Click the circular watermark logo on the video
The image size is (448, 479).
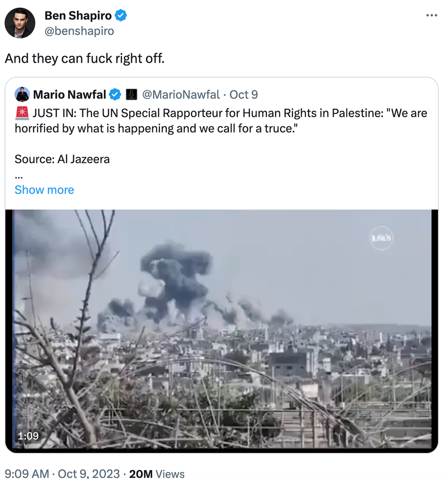(381, 238)
